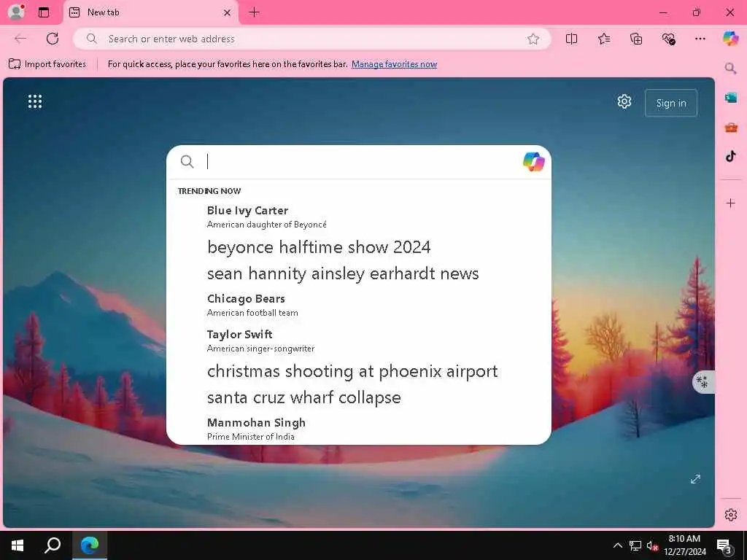This screenshot has width=747, height=560.
Task: Click Microsoft Edge taskbar icon
Action: pyautogui.click(x=90, y=545)
